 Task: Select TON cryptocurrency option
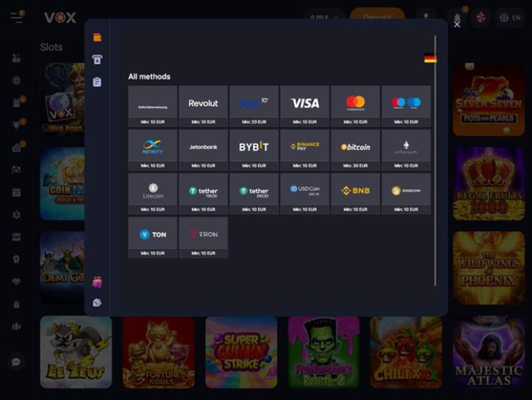152,235
